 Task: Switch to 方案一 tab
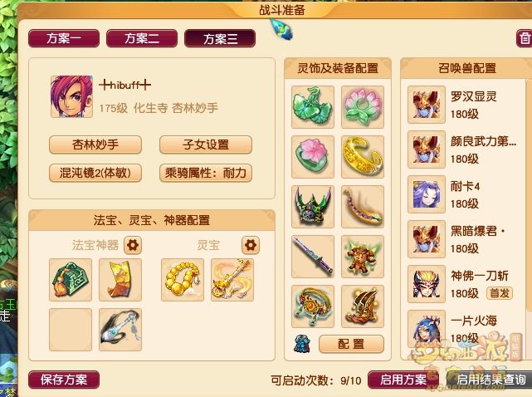pos(64,38)
